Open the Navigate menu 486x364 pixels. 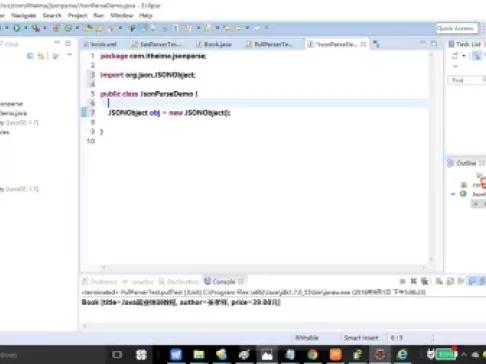23,15
